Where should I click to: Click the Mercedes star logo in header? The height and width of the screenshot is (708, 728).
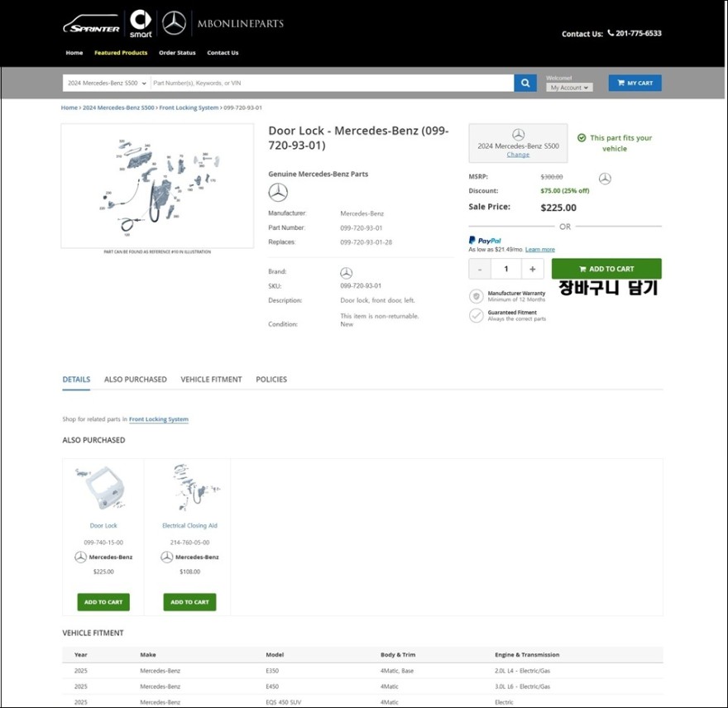(174, 23)
